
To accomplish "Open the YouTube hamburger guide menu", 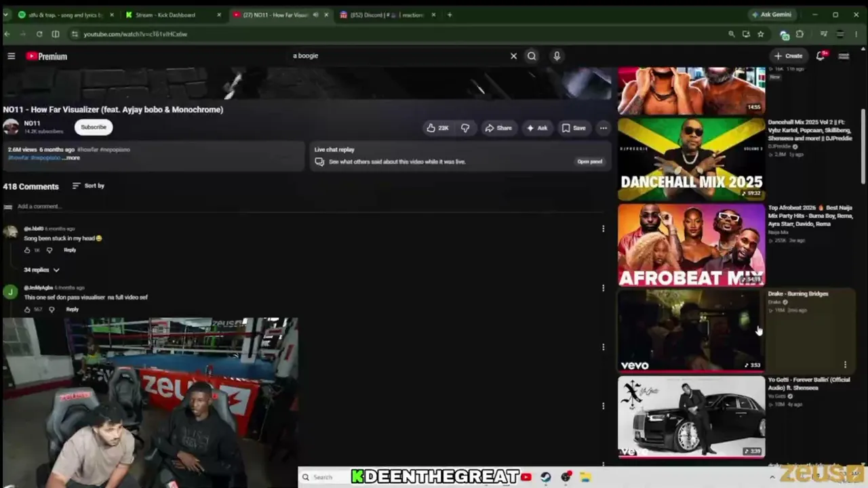I will click(11, 56).
